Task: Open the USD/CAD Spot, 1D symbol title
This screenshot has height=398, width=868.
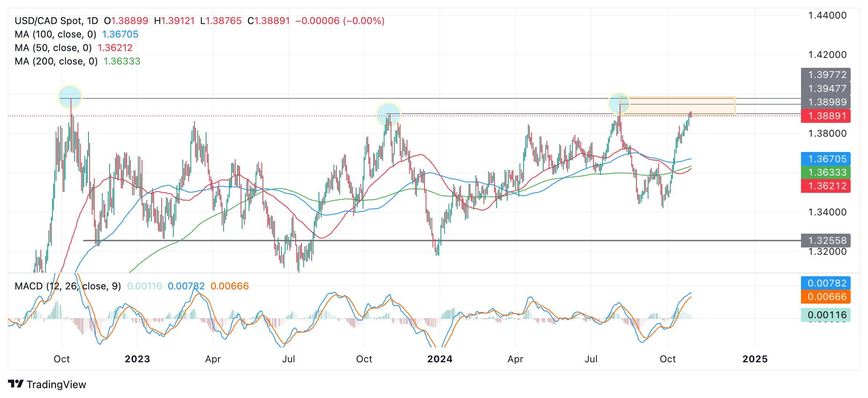Action: (56, 21)
